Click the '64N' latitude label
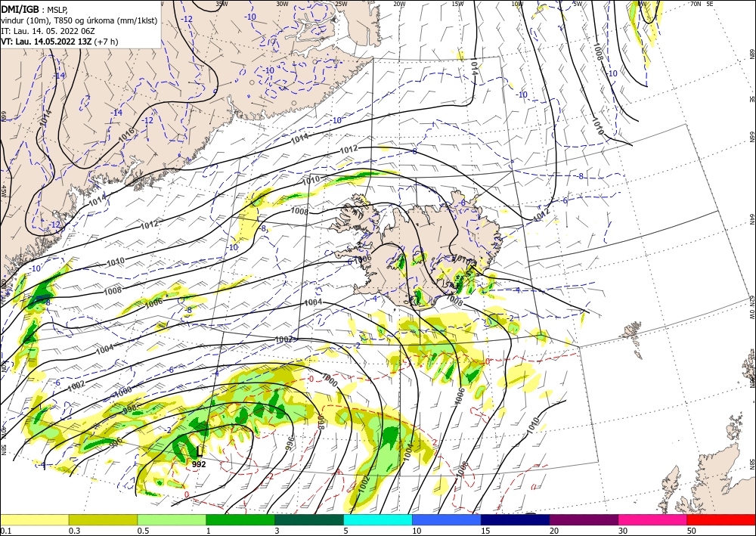This screenshot has height=536, width=756. tap(751, 218)
